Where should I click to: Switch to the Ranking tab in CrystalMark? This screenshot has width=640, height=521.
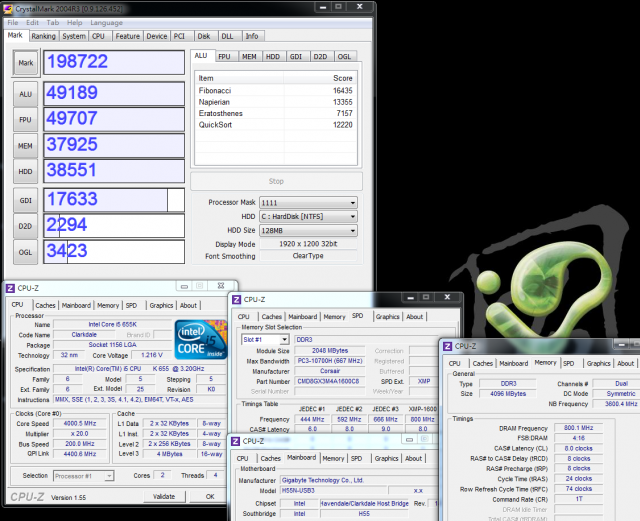coord(44,36)
